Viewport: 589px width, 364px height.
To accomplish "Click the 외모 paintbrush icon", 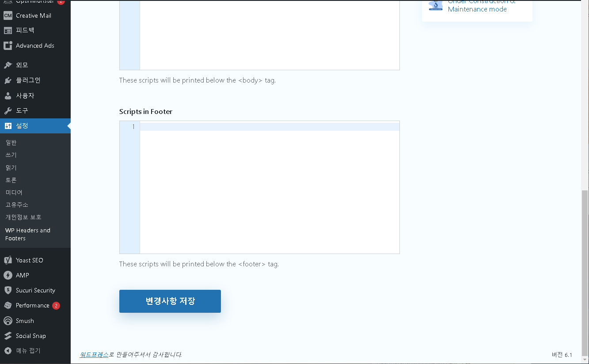I will click(x=8, y=65).
